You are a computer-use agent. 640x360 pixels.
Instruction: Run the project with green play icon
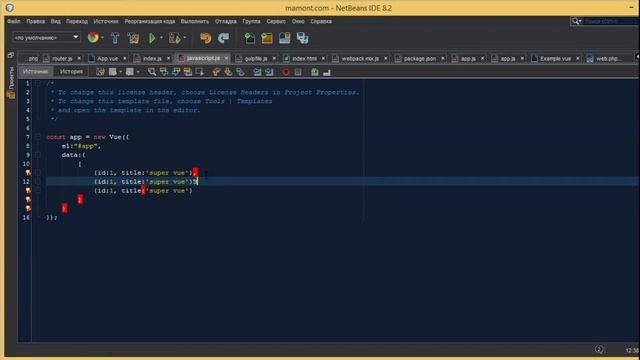click(x=152, y=38)
